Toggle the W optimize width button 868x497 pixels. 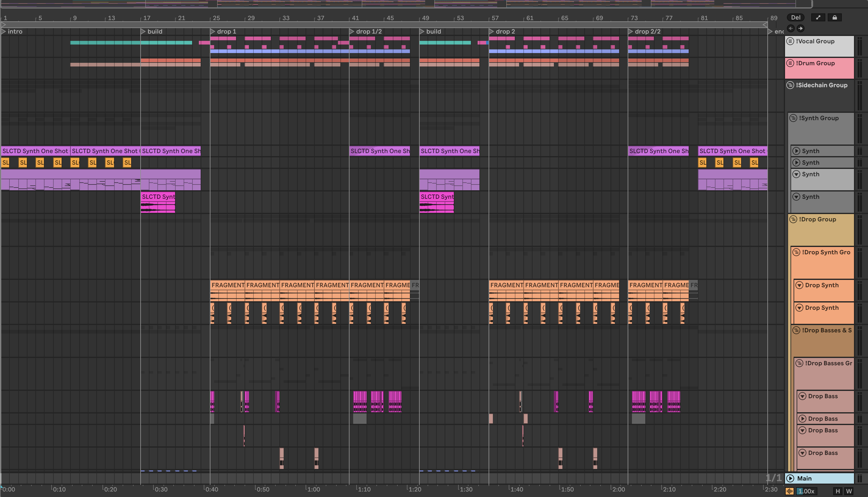[849, 491]
